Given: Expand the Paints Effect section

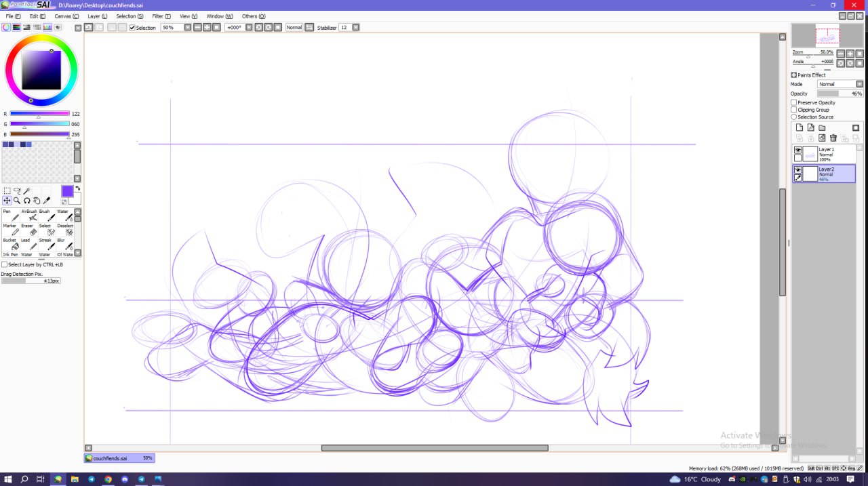Looking at the screenshot, I should tap(794, 75).
